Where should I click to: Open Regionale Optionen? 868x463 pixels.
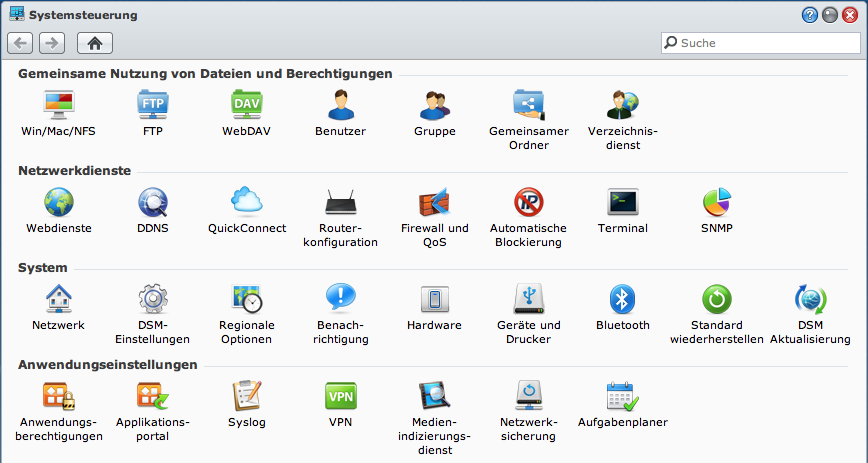tap(247, 299)
